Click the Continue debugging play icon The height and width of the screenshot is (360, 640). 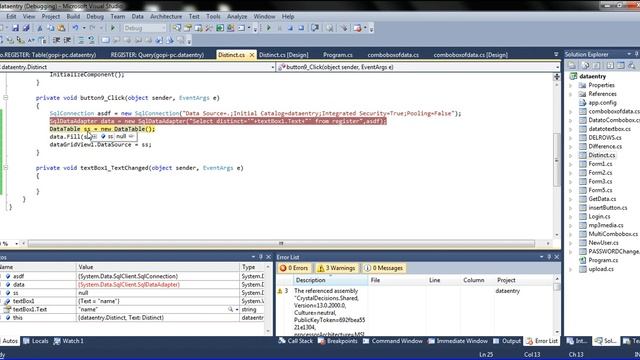tap(269, 28)
